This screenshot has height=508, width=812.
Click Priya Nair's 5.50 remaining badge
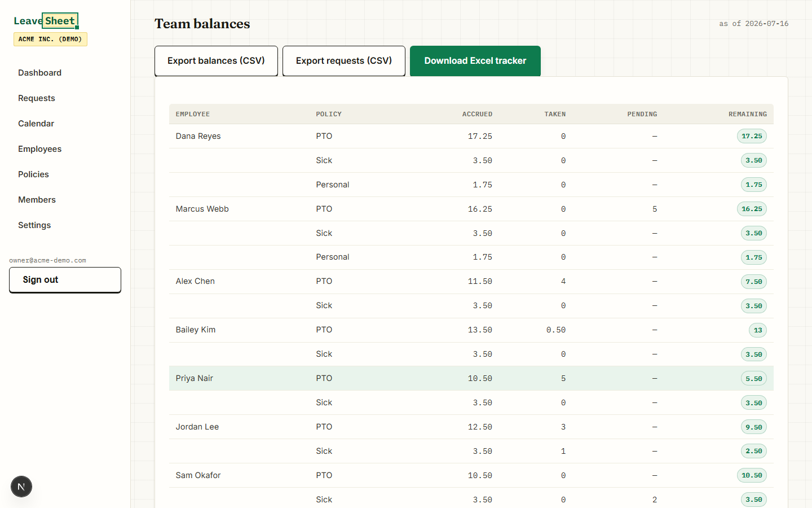tap(754, 379)
